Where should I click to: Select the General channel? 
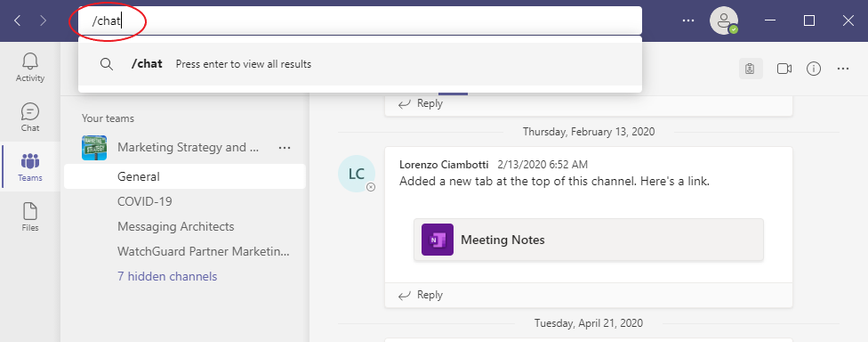coord(184,177)
